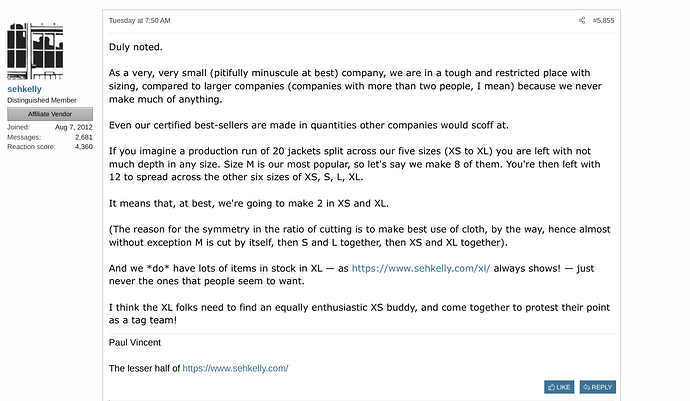Click the Paul Vincent signature name
Screen dimensions: 690x401
coord(135,342)
